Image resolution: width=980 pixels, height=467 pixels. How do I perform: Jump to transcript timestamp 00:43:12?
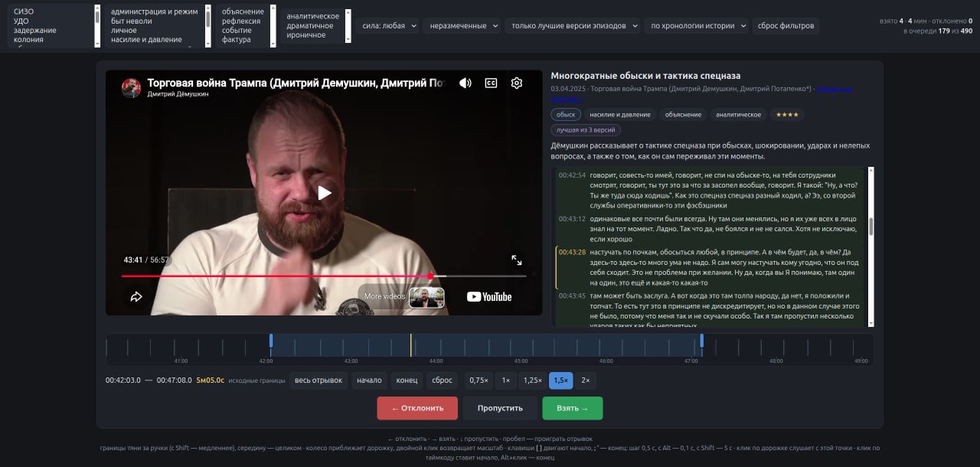572,218
